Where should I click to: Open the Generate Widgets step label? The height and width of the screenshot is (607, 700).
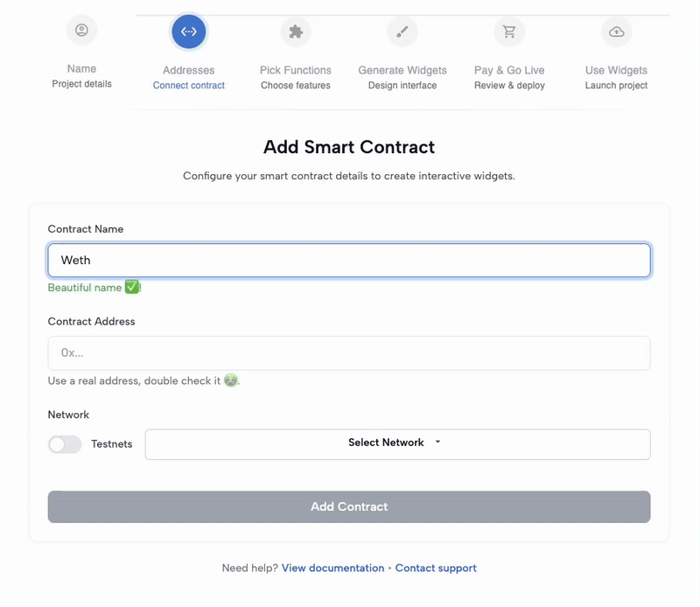[x=402, y=77]
